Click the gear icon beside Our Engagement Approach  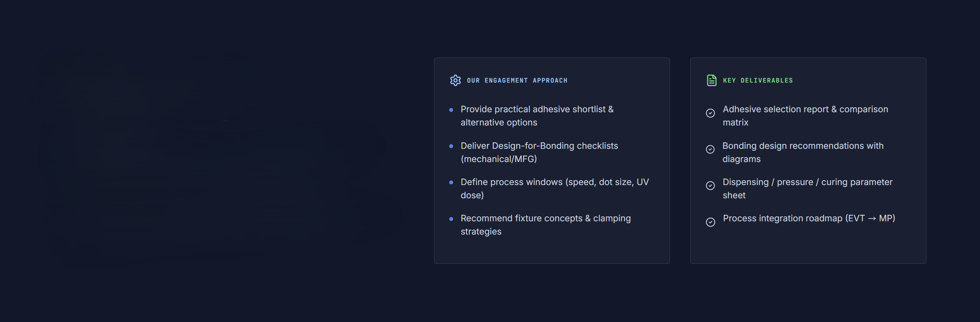pyautogui.click(x=455, y=80)
